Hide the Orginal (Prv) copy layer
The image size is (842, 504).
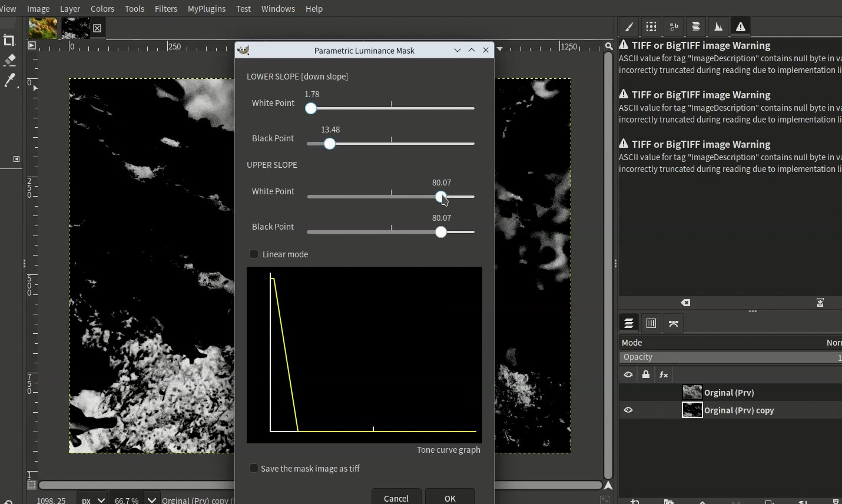[x=628, y=410]
